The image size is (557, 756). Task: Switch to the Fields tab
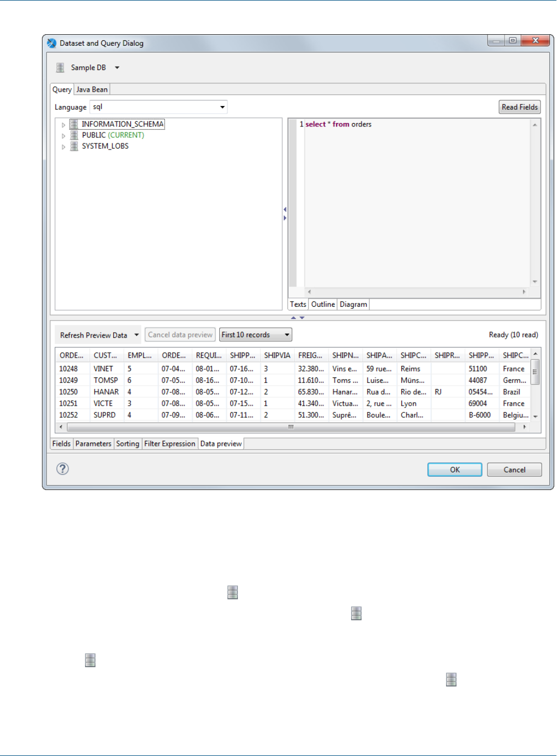(61, 444)
